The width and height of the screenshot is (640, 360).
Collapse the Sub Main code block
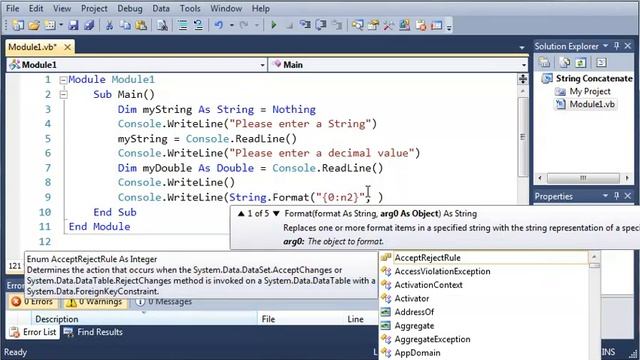(x=63, y=95)
